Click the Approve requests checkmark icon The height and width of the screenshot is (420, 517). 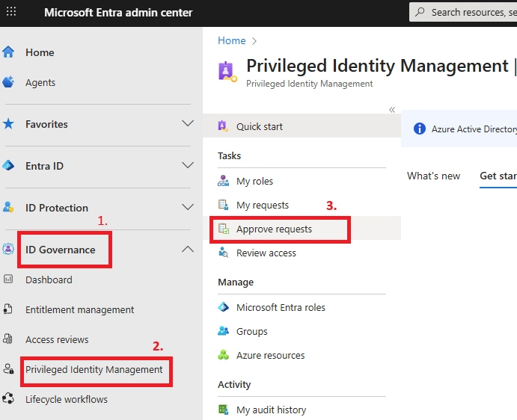click(224, 229)
